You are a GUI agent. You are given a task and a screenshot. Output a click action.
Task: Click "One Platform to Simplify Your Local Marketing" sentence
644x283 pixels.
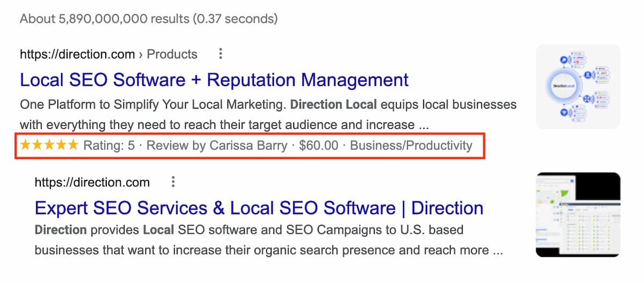click(x=153, y=104)
